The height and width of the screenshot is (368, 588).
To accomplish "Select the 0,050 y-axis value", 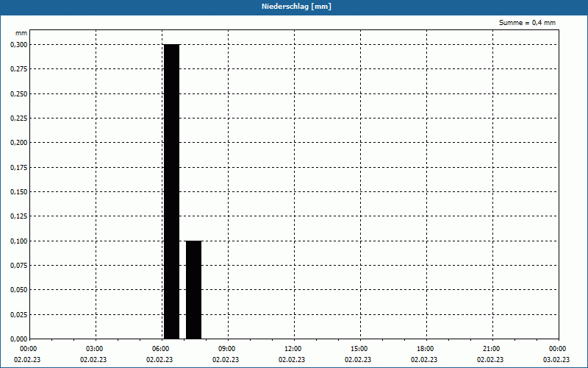I will tap(18, 290).
